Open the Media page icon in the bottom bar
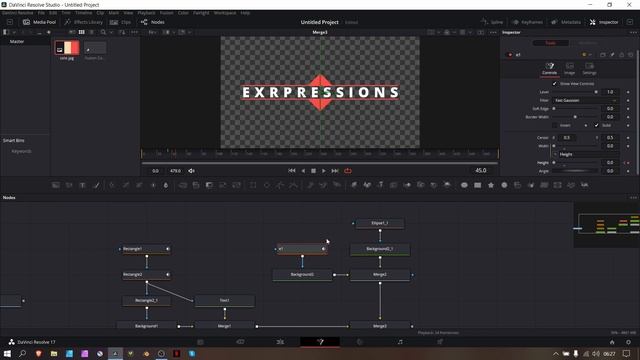The width and height of the screenshot is (640, 360). [x=200, y=342]
